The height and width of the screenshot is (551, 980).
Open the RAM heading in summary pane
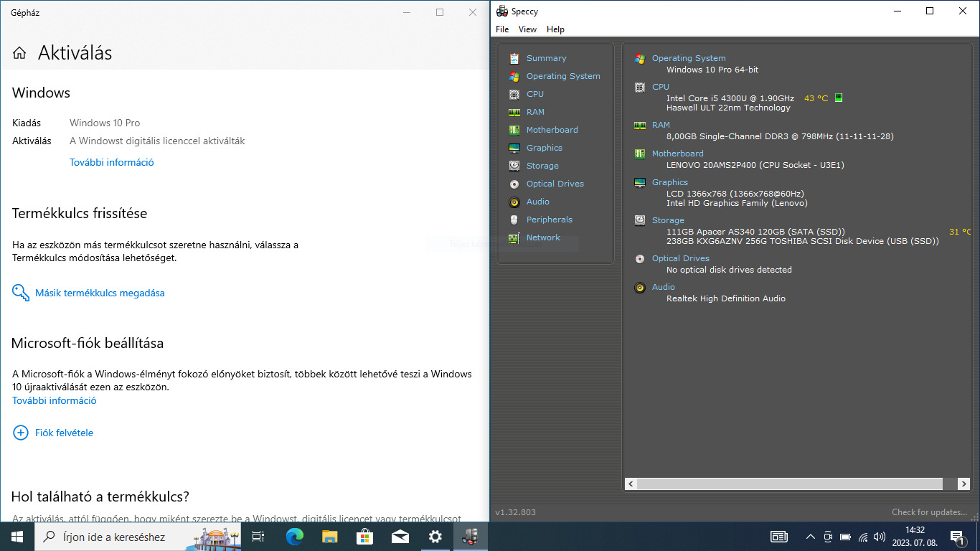(661, 125)
